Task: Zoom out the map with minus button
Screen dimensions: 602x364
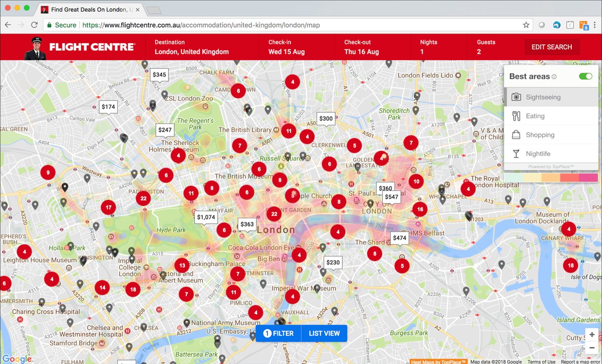Action: 592,347
